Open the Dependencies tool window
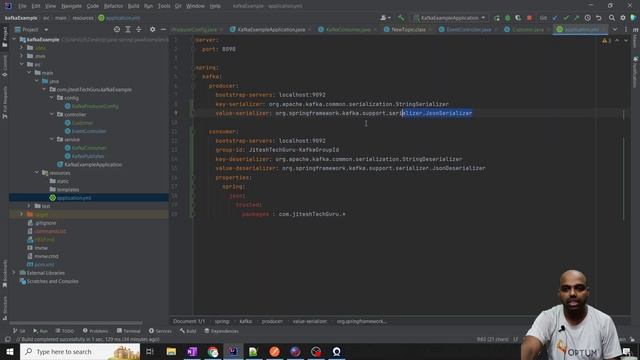The image size is (640, 360). (221, 331)
